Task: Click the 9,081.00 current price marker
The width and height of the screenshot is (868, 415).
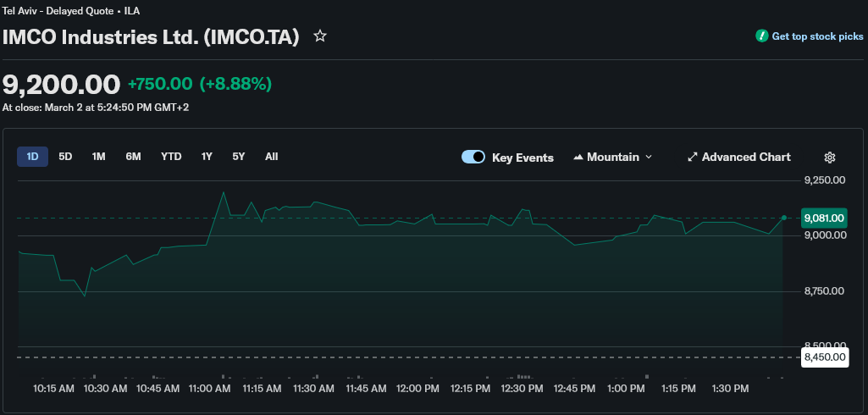Action: click(824, 219)
